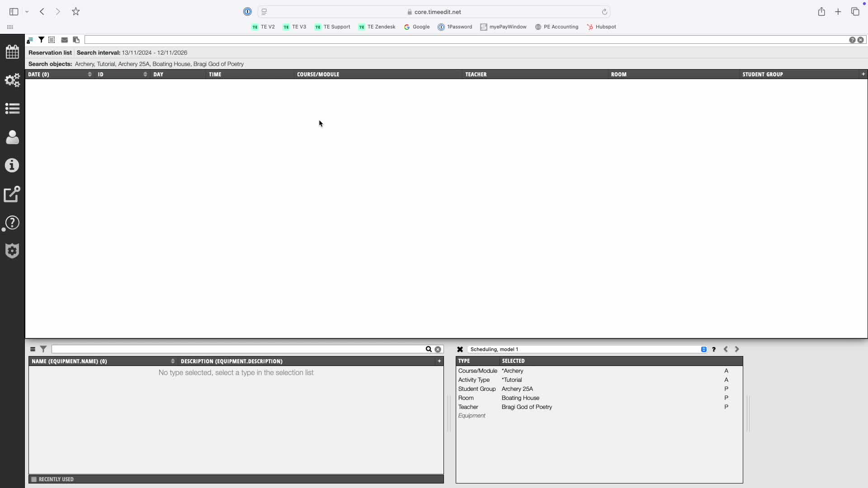Toggle the Recently Used checkbox

(34, 479)
